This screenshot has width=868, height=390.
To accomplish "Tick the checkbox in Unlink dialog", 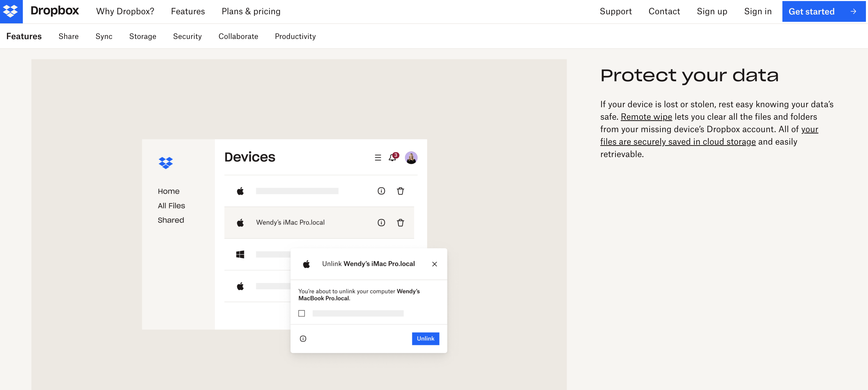I will click(302, 313).
